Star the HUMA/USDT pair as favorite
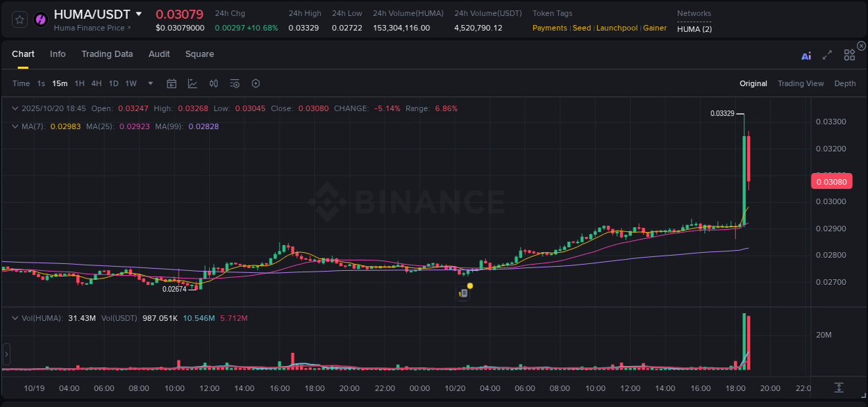This screenshot has height=407, width=868. (19, 19)
